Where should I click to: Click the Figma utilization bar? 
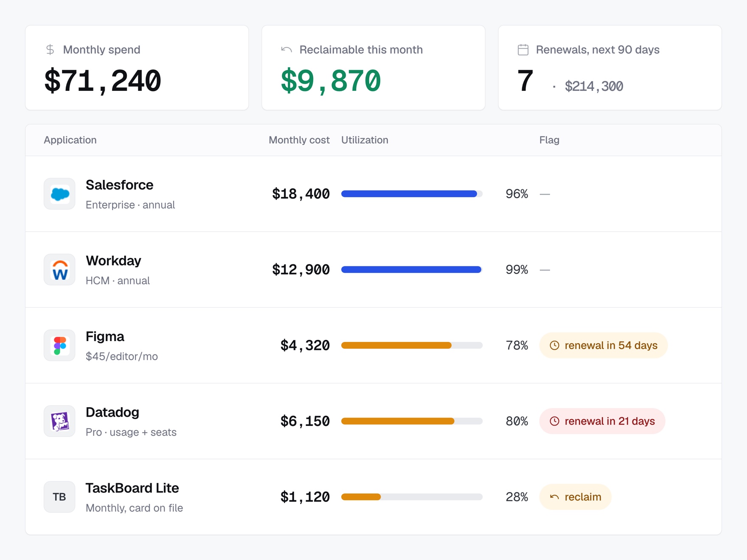click(x=412, y=345)
